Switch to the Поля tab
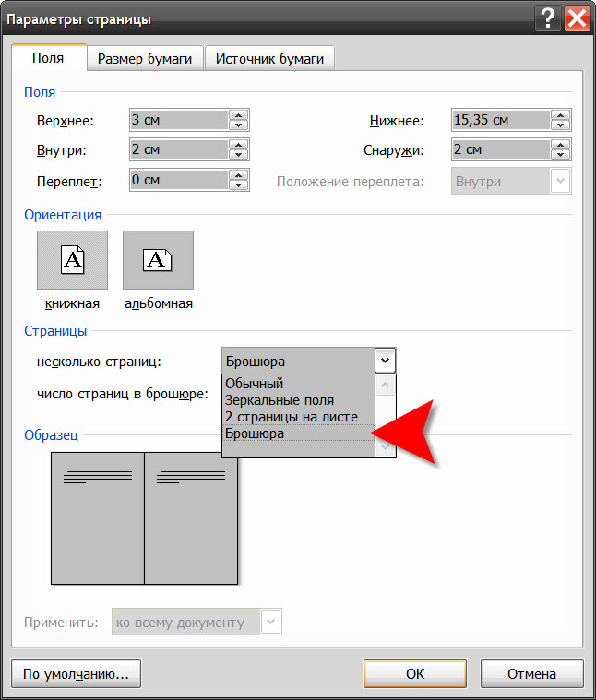 (x=48, y=58)
